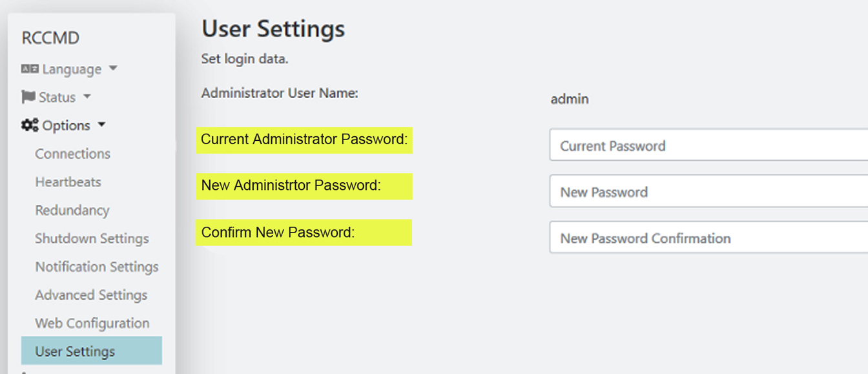The height and width of the screenshot is (374, 868).
Task: Select the highlighted User Settings item
Action: tap(91, 351)
